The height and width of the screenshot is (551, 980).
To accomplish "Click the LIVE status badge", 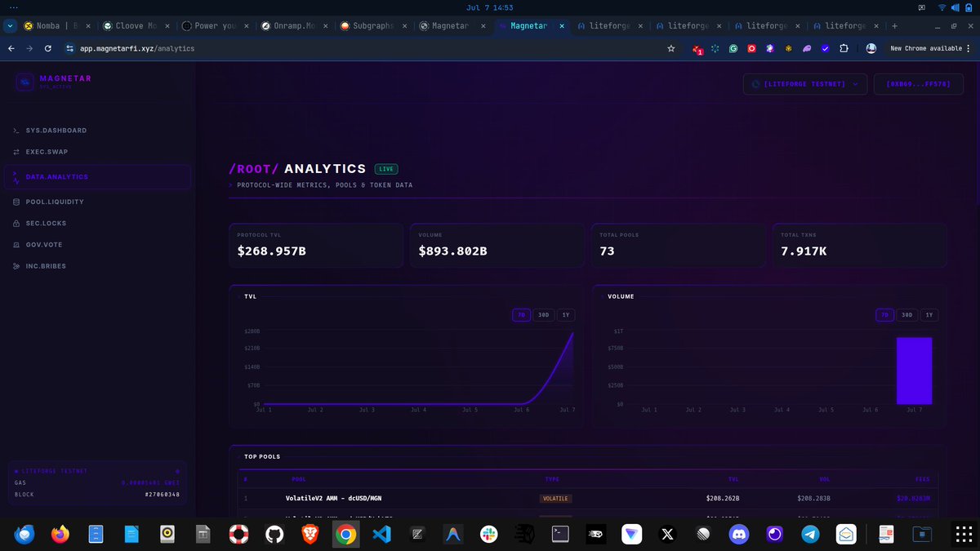I will 386,169.
